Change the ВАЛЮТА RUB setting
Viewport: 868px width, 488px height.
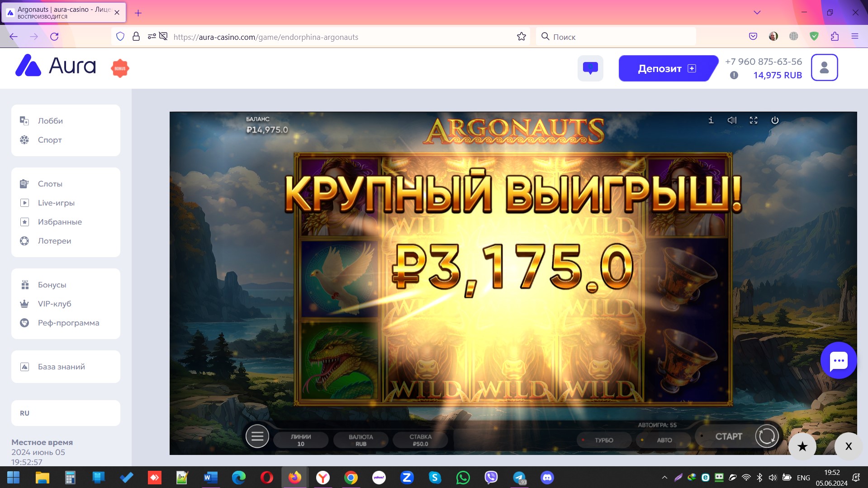(x=360, y=440)
